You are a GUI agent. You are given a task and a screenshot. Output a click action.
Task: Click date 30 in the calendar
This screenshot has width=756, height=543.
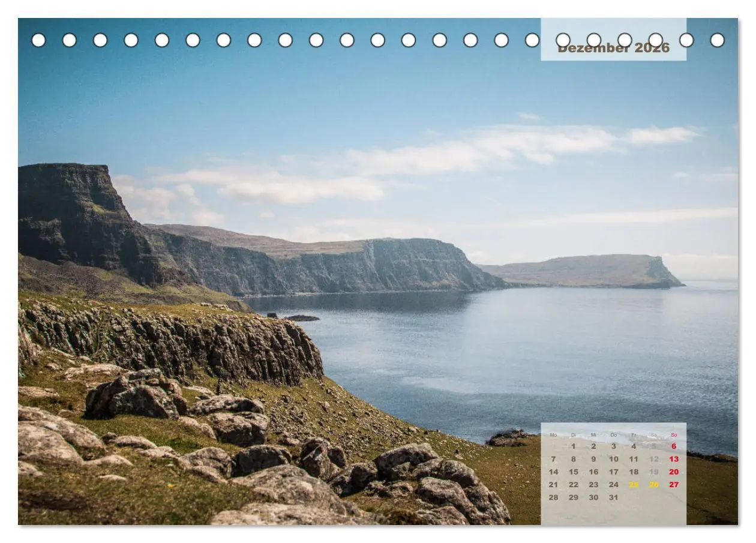(x=593, y=497)
